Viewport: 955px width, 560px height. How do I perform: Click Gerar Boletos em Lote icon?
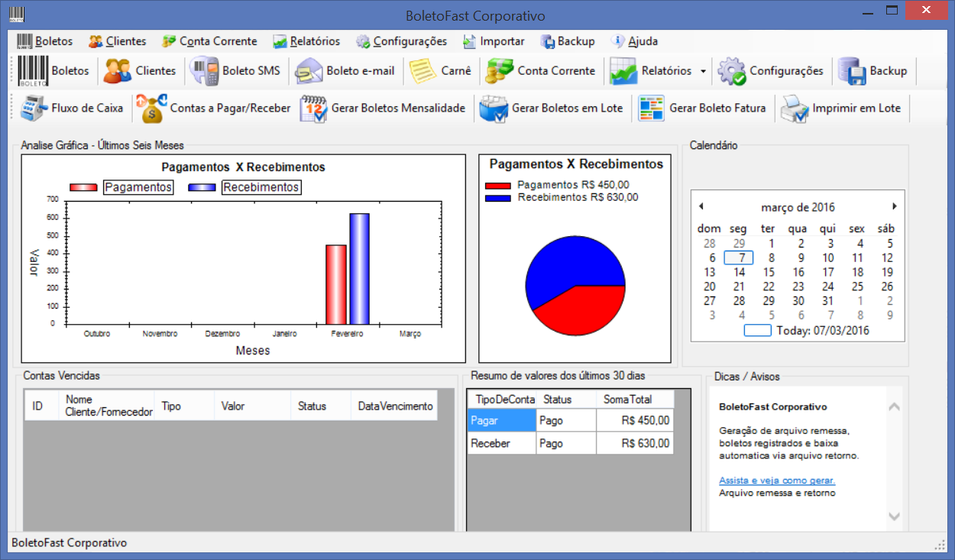(x=494, y=108)
